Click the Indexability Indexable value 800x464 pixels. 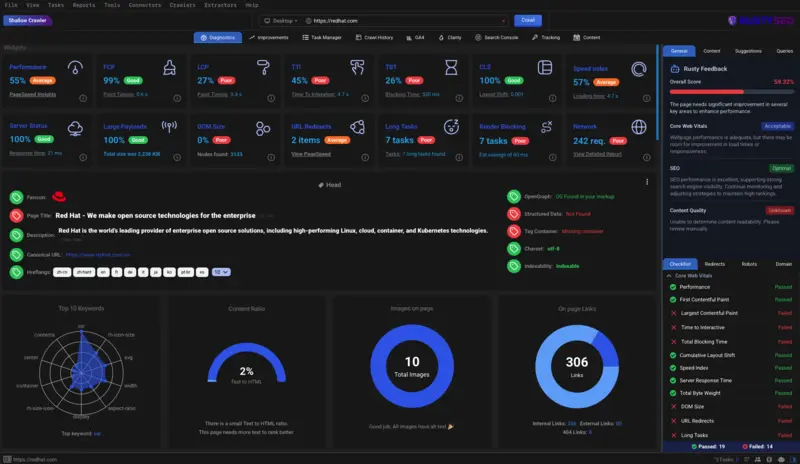click(x=567, y=266)
